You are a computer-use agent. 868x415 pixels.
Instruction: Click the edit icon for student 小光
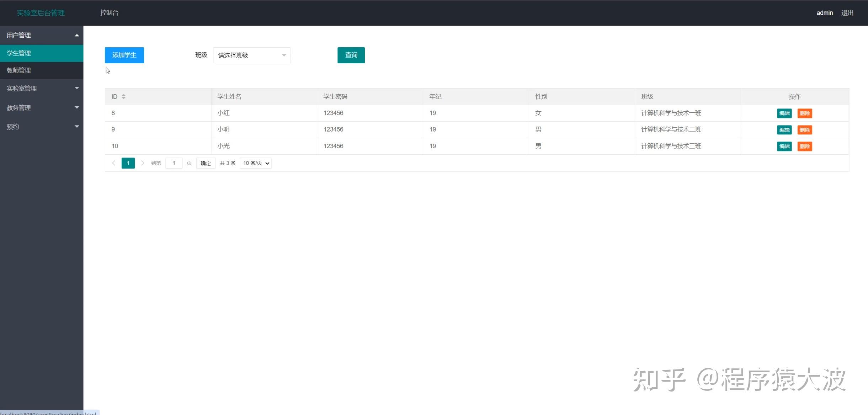[784, 146]
